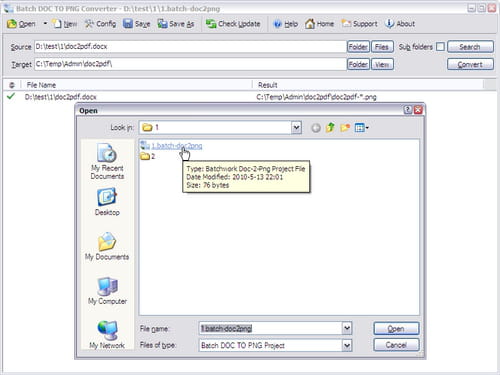The width and height of the screenshot is (500, 375).
Task: Click green checkmark status icon of doc2pdf.docx
Action: pos(11,97)
